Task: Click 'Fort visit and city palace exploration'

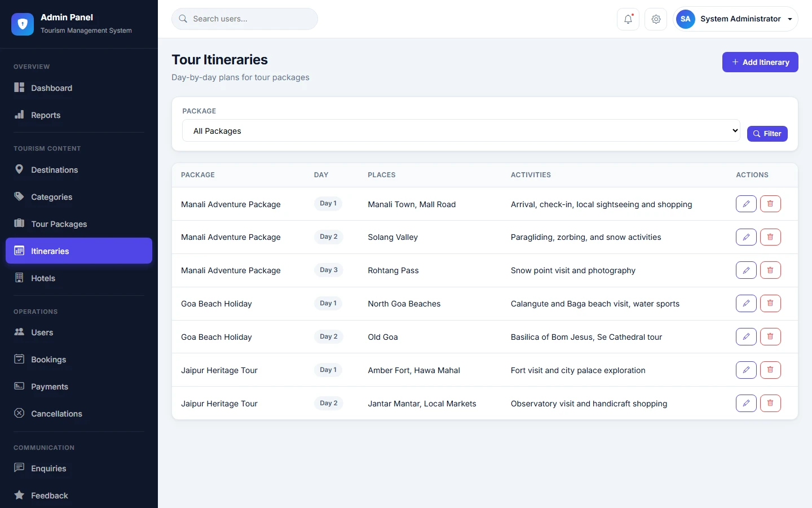Action: tap(578, 370)
